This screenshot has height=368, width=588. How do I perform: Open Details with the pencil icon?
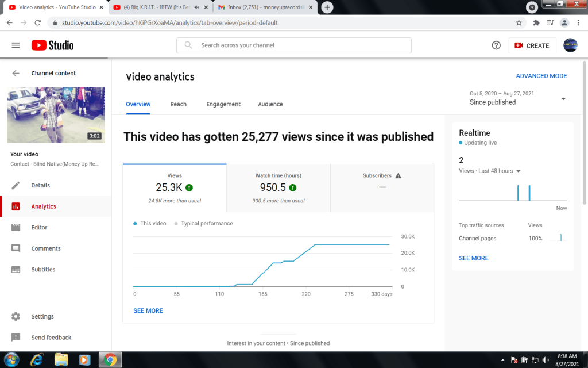point(40,185)
